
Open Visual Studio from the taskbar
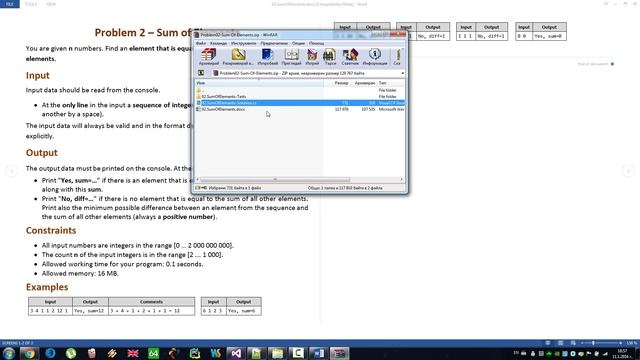click(x=236, y=353)
